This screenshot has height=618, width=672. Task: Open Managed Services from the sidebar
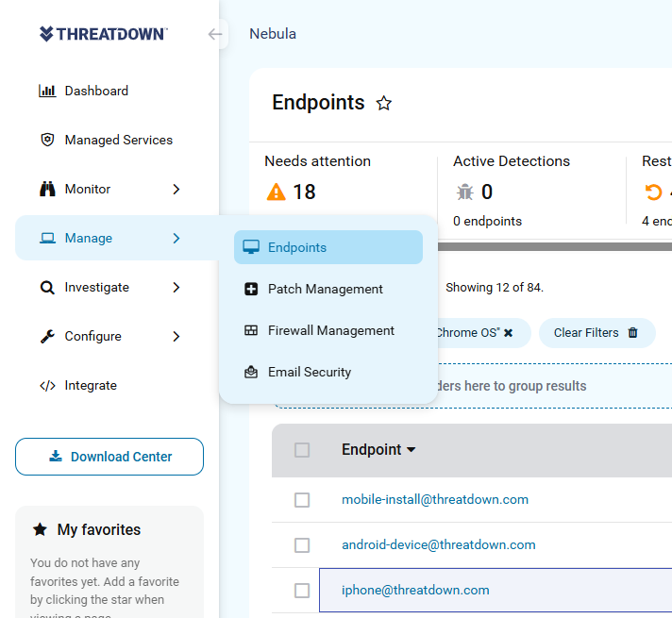119,140
